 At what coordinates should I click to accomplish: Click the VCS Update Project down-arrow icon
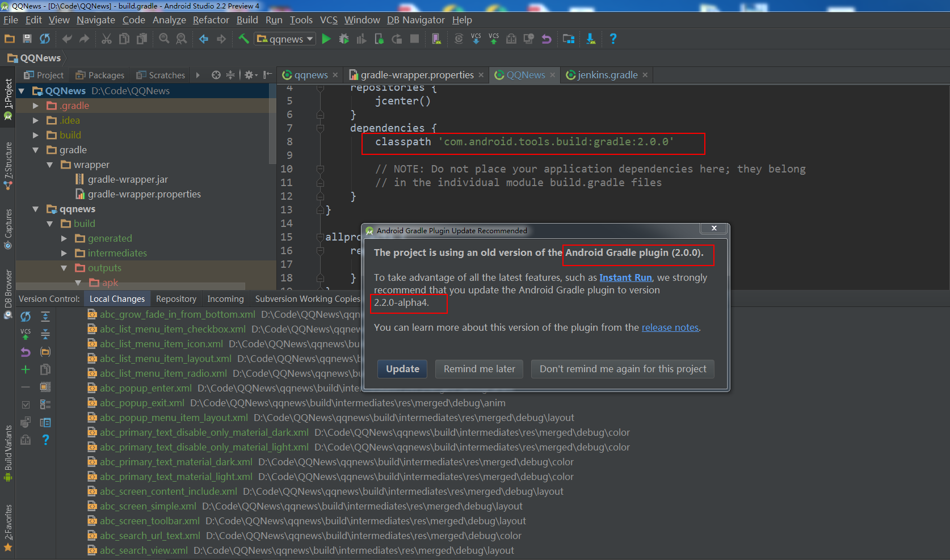point(476,39)
